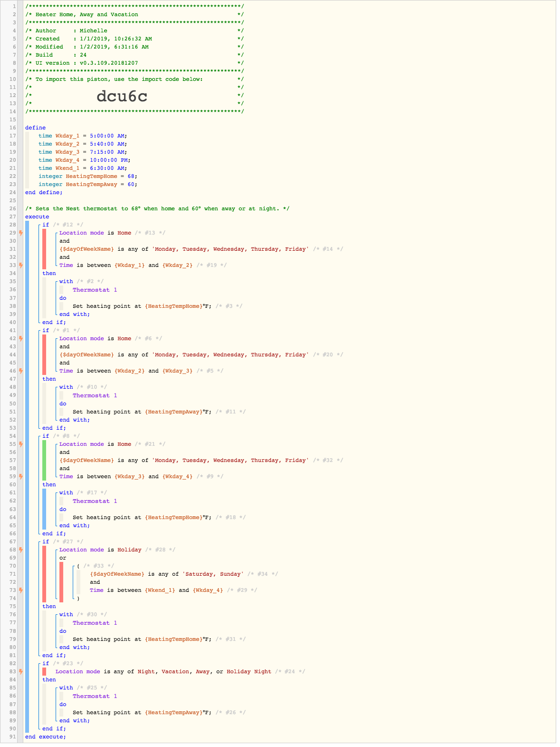Click 'end execute;' statement
Image resolution: width=560 pixels, height=747 pixels.
[46, 737]
